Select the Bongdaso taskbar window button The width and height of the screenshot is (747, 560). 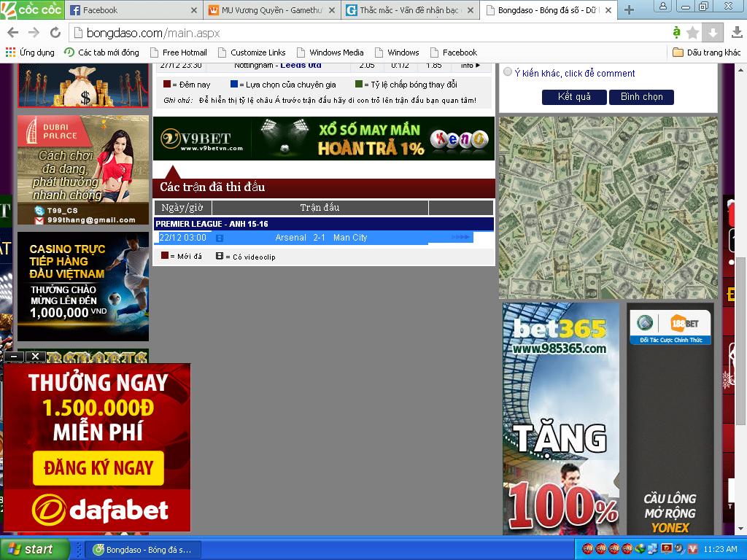[x=144, y=550]
